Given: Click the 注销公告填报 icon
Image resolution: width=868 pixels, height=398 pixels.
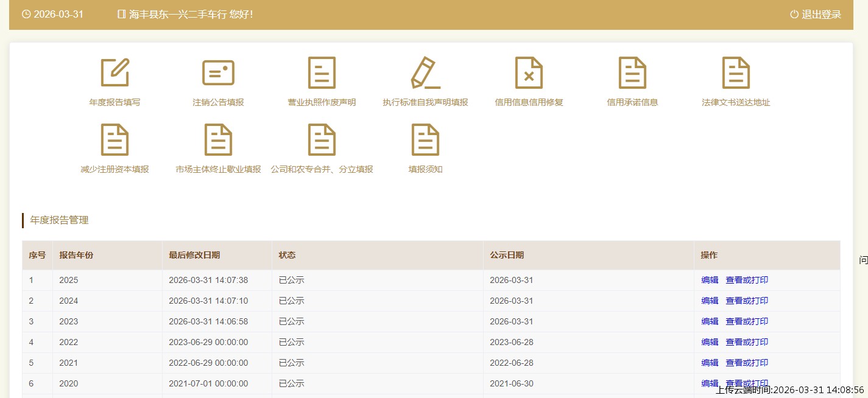Looking at the screenshot, I should tap(218, 73).
